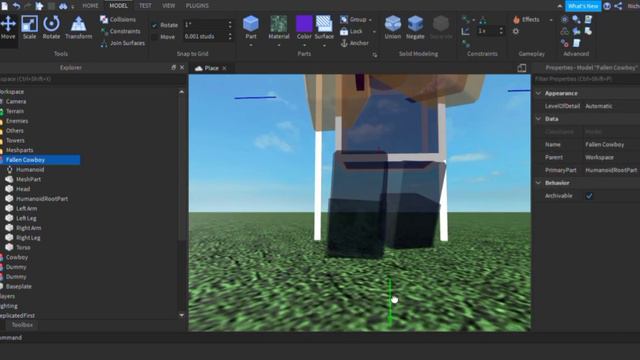
Task: Open the Lock dropdown arrow
Action: [374, 31]
